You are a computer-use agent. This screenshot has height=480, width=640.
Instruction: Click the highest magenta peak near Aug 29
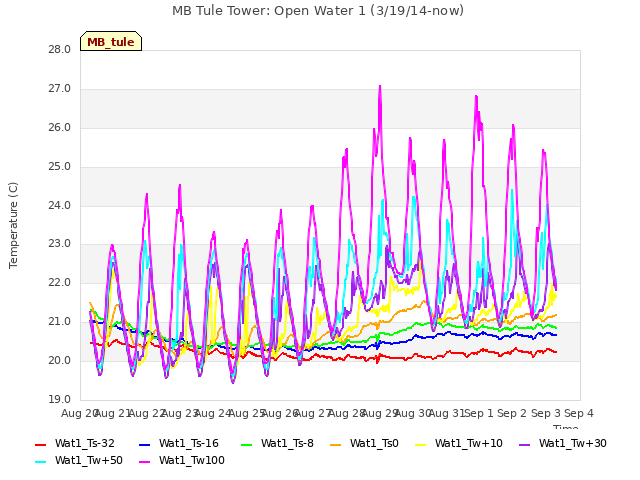pos(380,87)
